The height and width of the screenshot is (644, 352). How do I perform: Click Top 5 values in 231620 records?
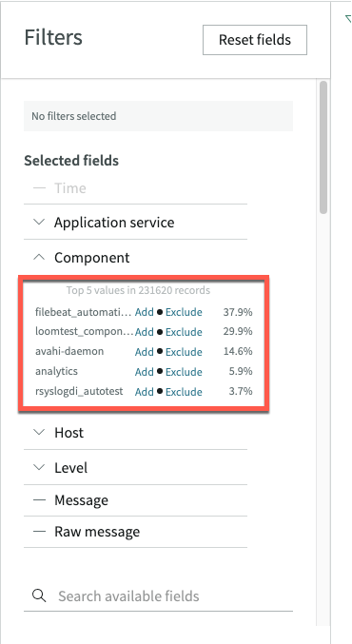(x=138, y=291)
